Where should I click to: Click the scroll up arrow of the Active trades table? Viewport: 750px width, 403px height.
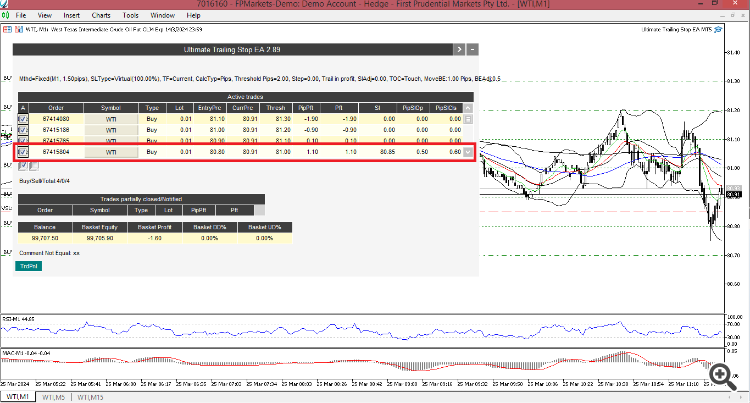click(468, 108)
